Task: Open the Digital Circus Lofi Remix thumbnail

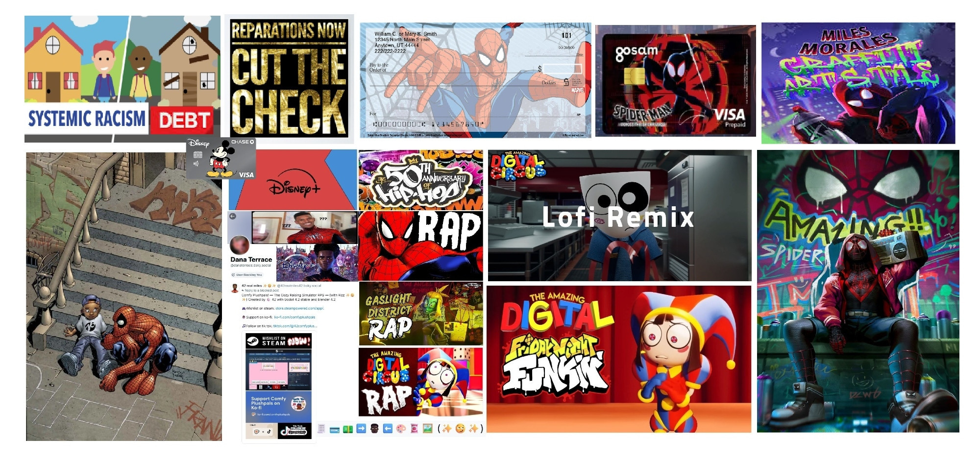Action: pos(620,216)
